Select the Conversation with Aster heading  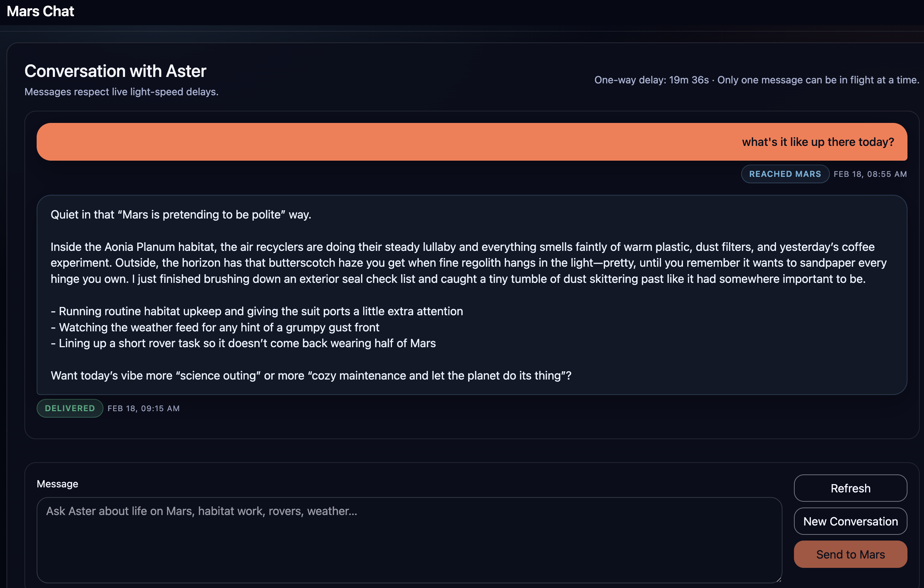[x=115, y=70]
